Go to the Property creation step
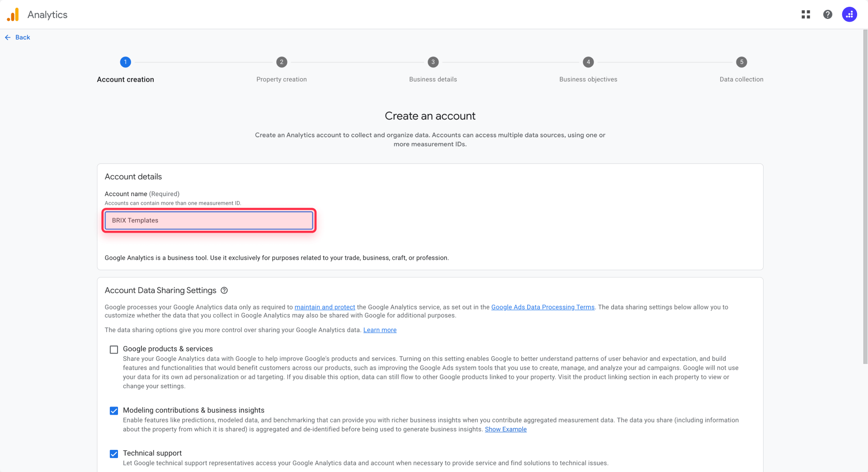Screen dimensions: 868x472 click(281, 62)
